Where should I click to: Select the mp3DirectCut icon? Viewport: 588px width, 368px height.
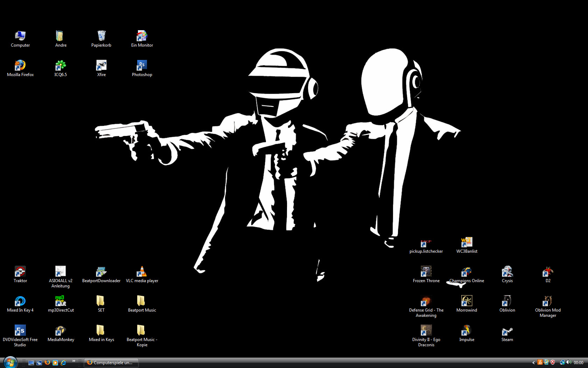[x=61, y=304]
